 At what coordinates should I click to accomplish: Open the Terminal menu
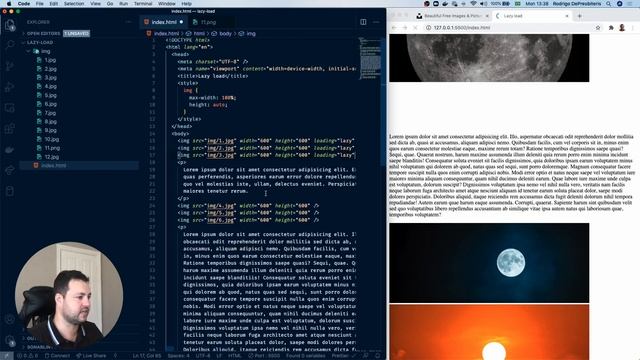click(x=143, y=4)
